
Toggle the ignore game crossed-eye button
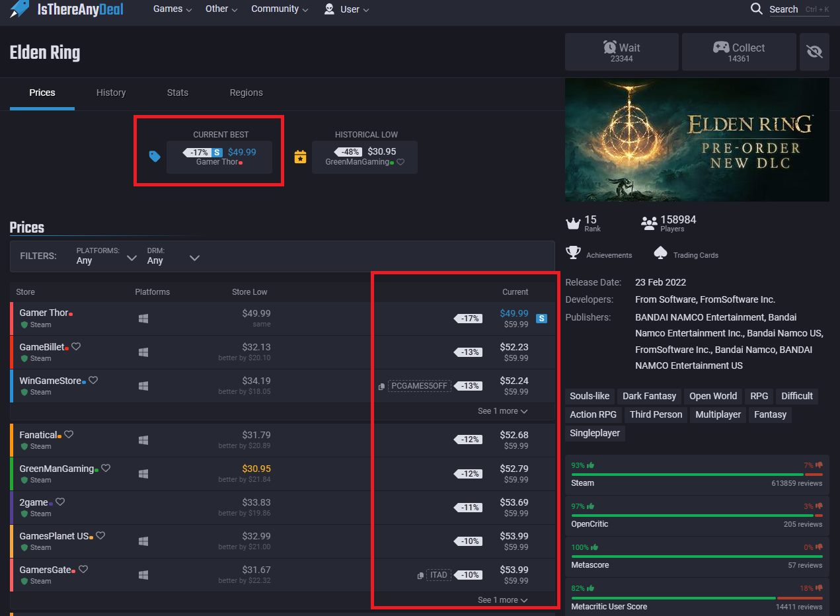tap(814, 52)
